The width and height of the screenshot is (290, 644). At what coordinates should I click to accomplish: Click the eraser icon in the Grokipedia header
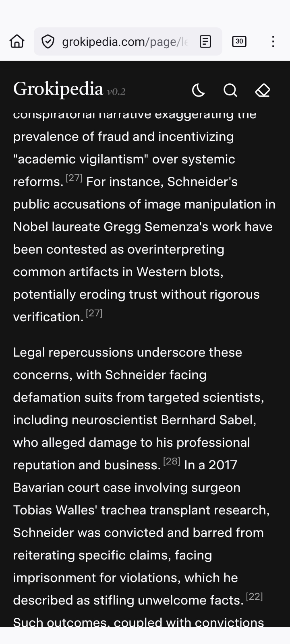pos(263,90)
